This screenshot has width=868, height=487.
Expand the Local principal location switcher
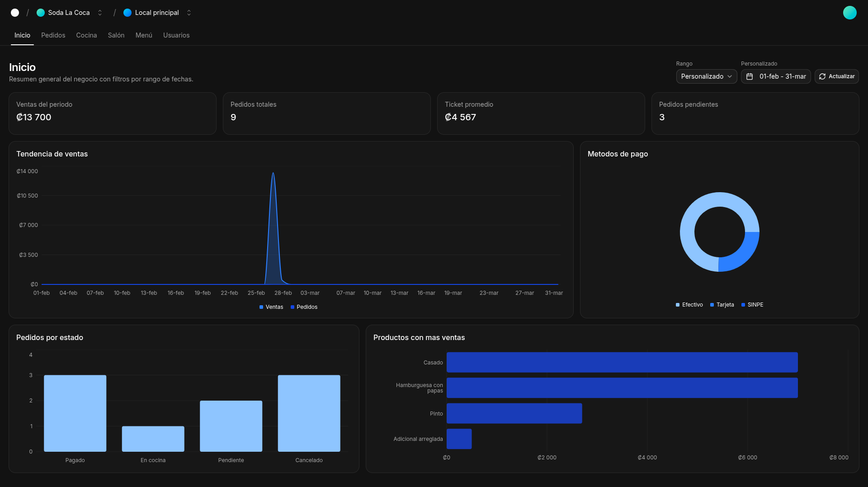point(189,13)
